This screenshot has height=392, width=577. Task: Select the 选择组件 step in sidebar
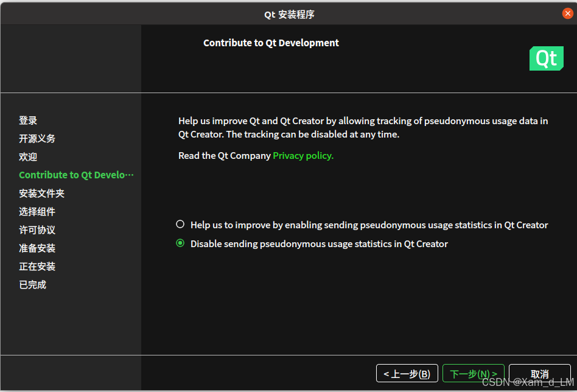[37, 212]
